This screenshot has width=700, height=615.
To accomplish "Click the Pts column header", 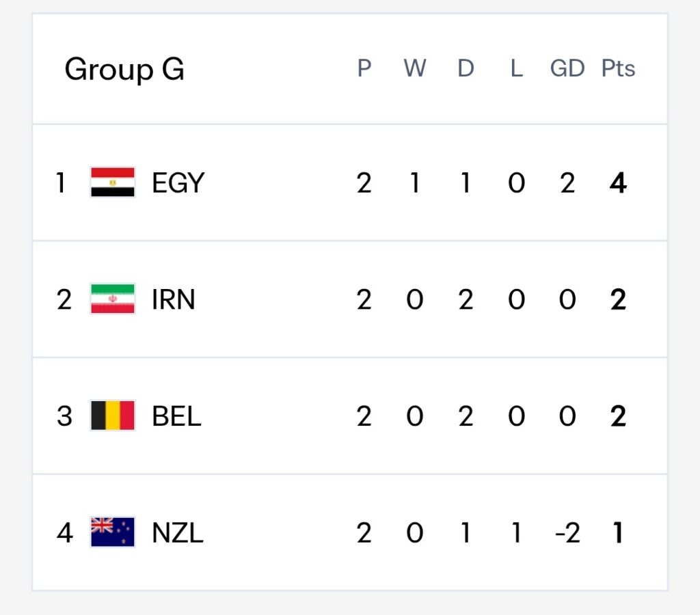I will tap(618, 68).
